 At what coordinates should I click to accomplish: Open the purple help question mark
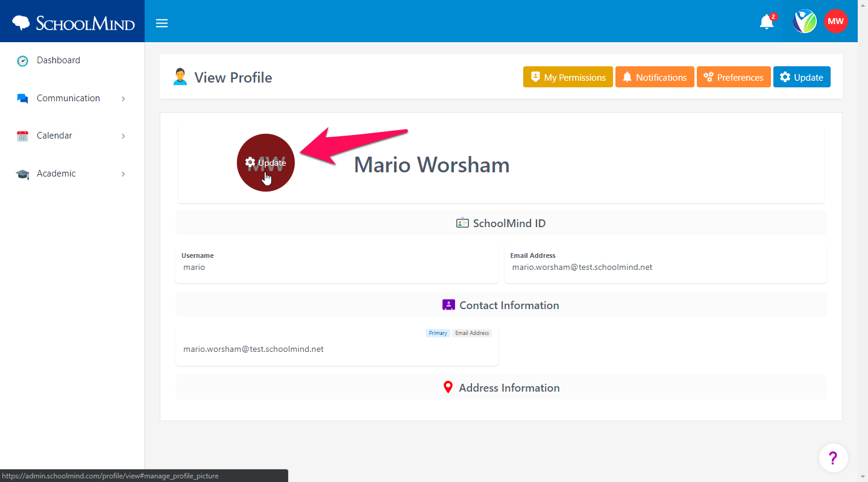tap(834, 458)
